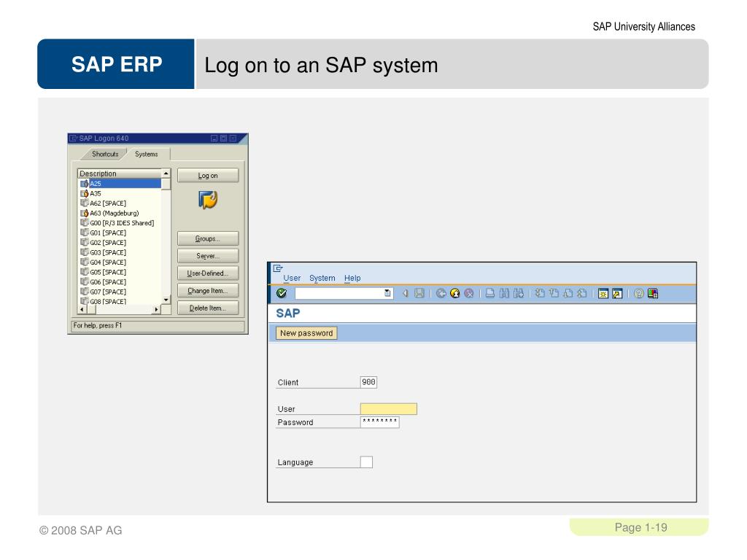
Task: Open the User menu
Action: [x=292, y=278]
